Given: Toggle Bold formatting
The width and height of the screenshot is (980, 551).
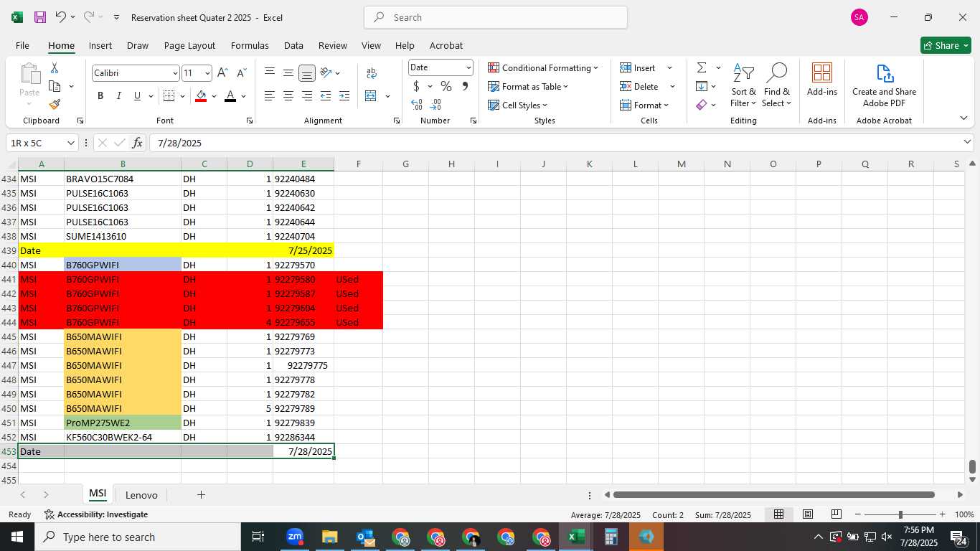Looking at the screenshot, I should 100,96.
